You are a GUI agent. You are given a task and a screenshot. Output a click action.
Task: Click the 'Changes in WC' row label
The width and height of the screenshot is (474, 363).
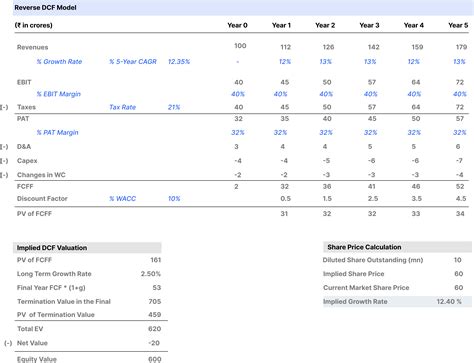[x=41, y=175]
